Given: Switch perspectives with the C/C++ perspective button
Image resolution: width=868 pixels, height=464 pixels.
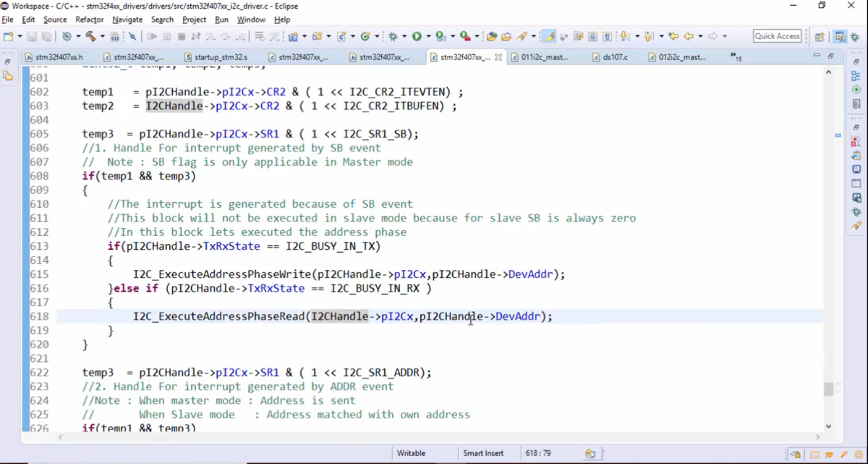Looking at the screenshot, I should pyautogui.click(x=840, y=36).
